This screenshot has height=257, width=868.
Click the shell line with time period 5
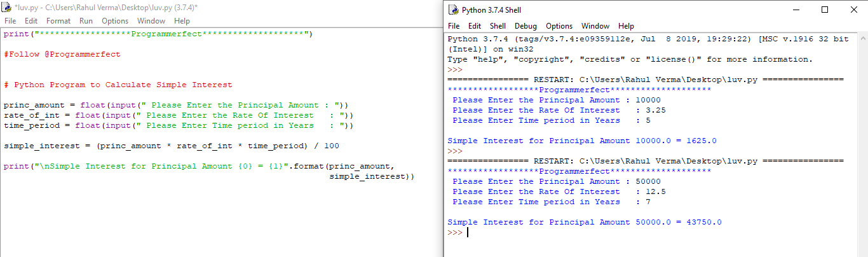(x=552, y=121)
